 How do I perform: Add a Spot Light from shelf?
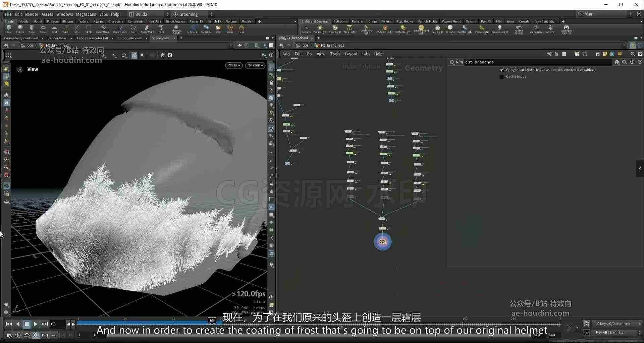pos(335,29)
